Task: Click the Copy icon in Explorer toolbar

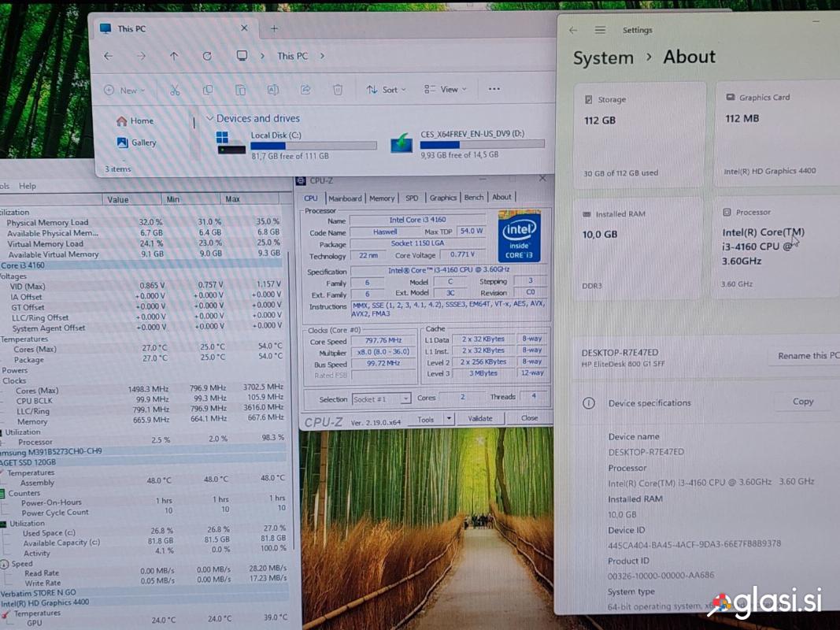Action: [208, 90]
